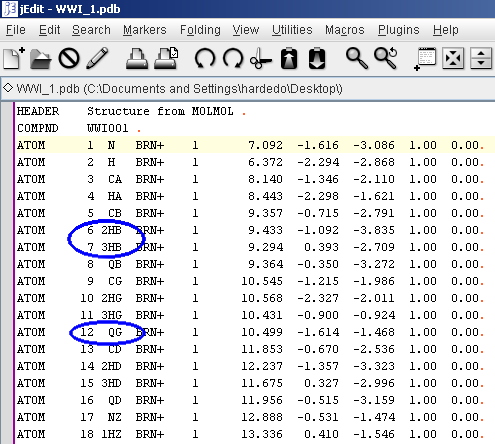This screenshot has width=495, height=444.
Task: Click atom name 3HG in row 11
Action: 111,315
